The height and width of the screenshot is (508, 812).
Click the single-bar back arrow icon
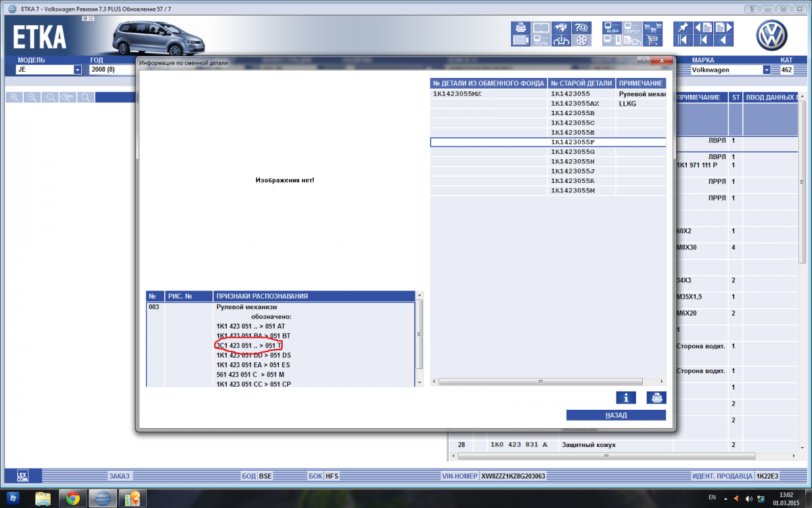[x=703, y=41]
